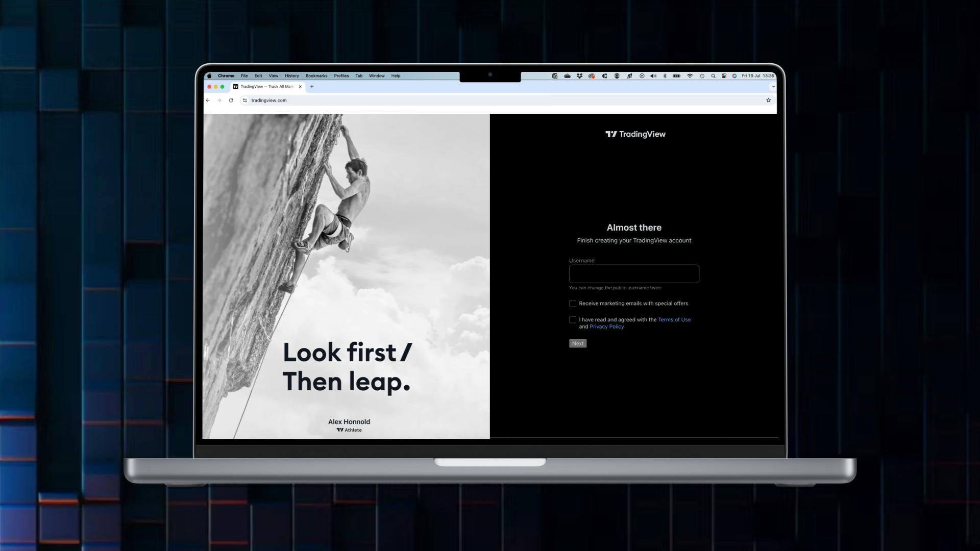
Task: Open the Terms of Use link
Action: (x=674, y=320)
